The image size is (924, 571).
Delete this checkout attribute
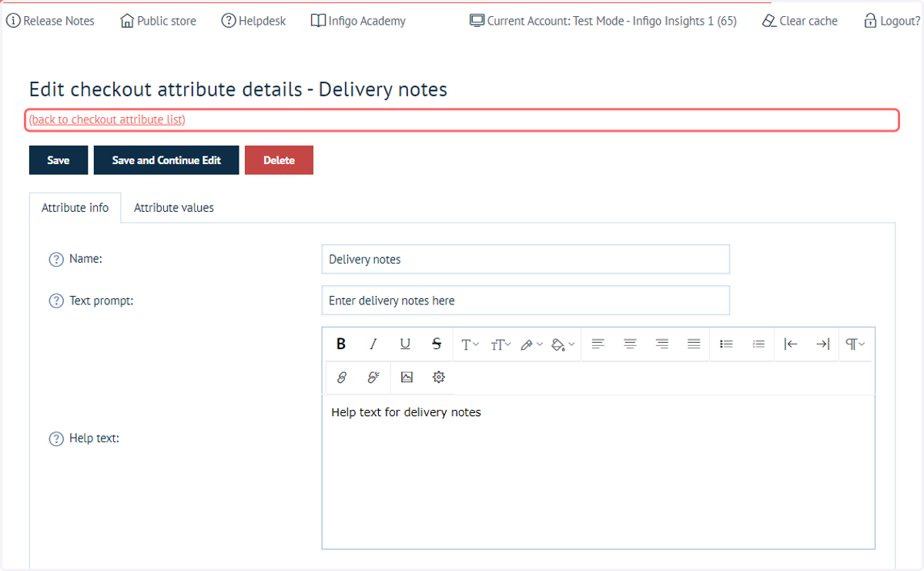[x=279, y=160]
